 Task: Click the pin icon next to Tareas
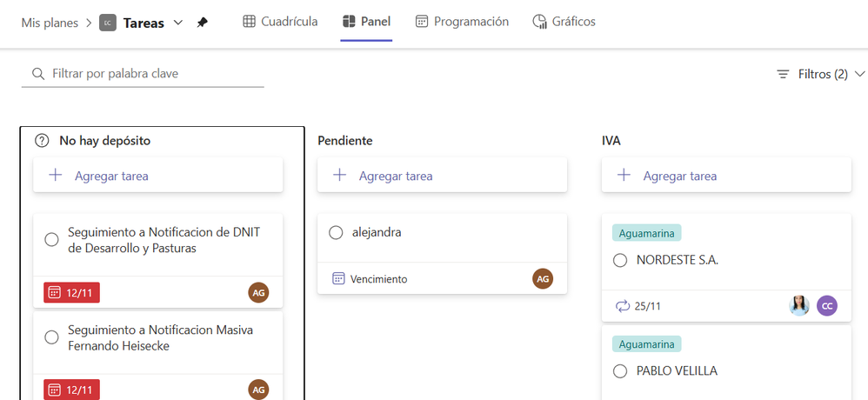(x=203, y=23)
